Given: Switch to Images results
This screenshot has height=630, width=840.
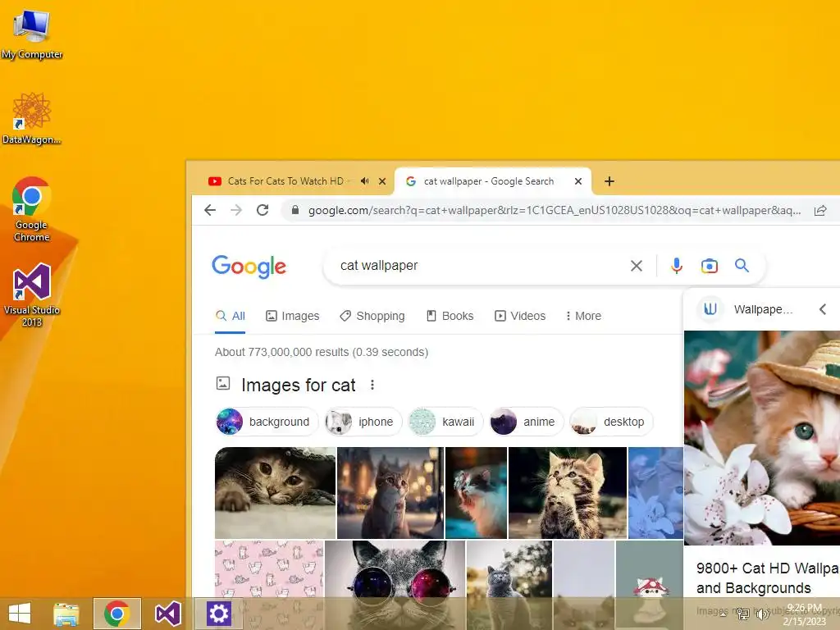Looking at the screenshot, I should 293,316.
